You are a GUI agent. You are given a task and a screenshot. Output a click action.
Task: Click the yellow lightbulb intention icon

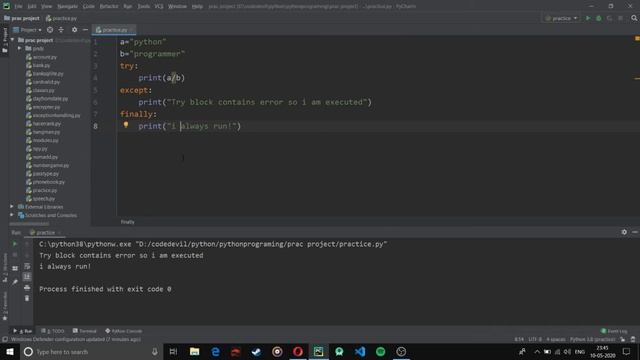tap(126, 125)
